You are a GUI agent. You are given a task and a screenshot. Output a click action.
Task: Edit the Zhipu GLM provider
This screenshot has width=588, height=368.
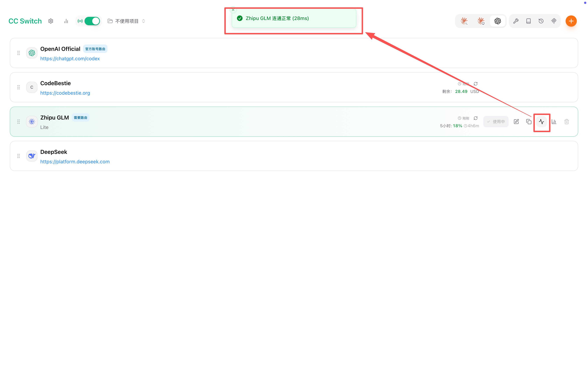pyautogui.click(x=516, y=122)
